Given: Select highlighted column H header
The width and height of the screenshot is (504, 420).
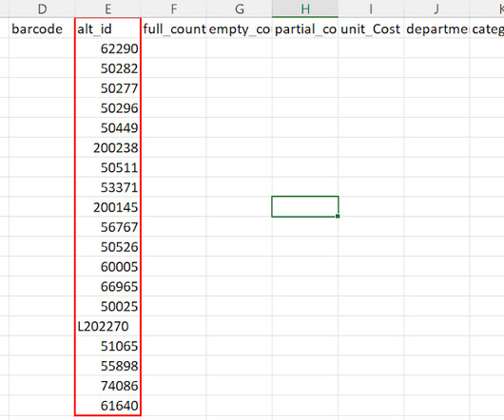Looking at the screenshot, I should tap(305, 9).
